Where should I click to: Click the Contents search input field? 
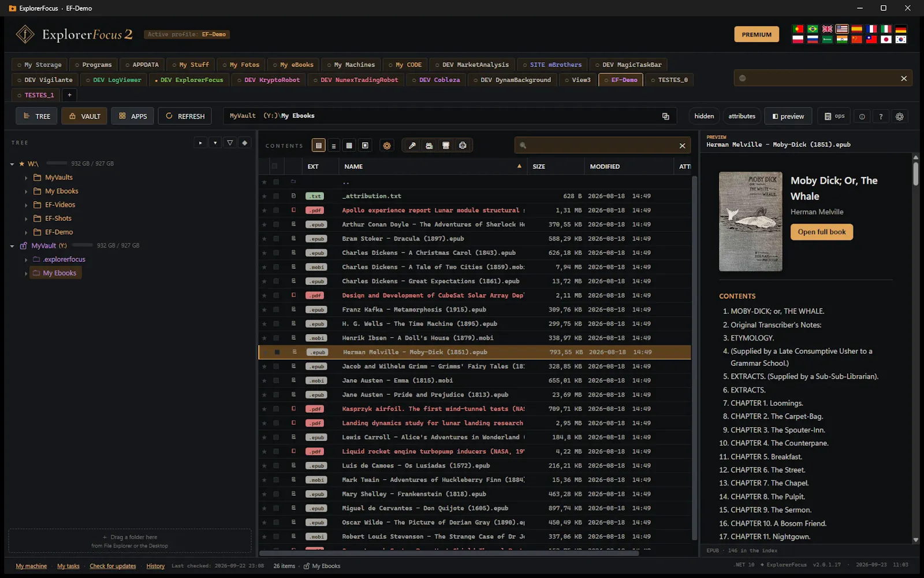tap(602, 146)
